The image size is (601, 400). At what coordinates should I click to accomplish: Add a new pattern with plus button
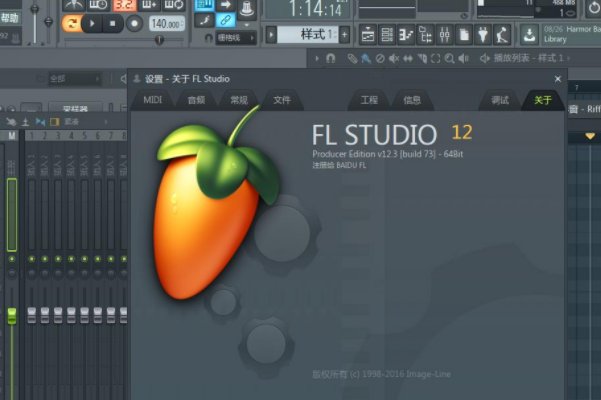(x=345, y=35)
